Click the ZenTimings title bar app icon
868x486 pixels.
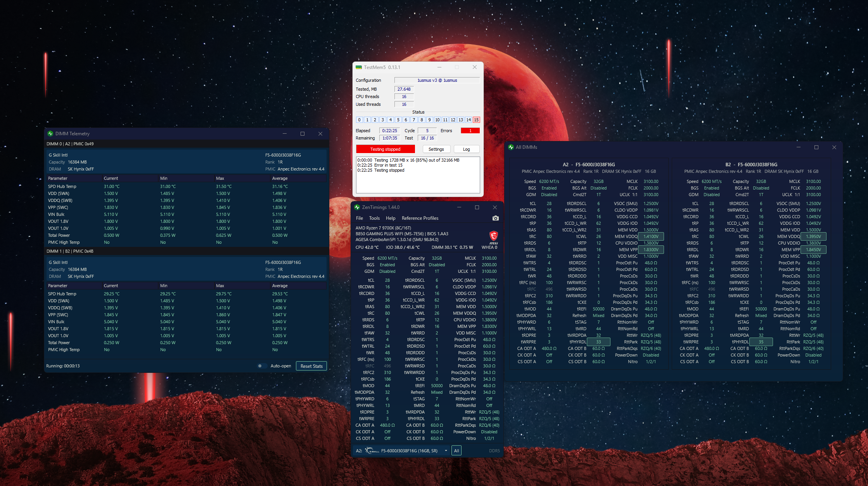pos(357,207)
